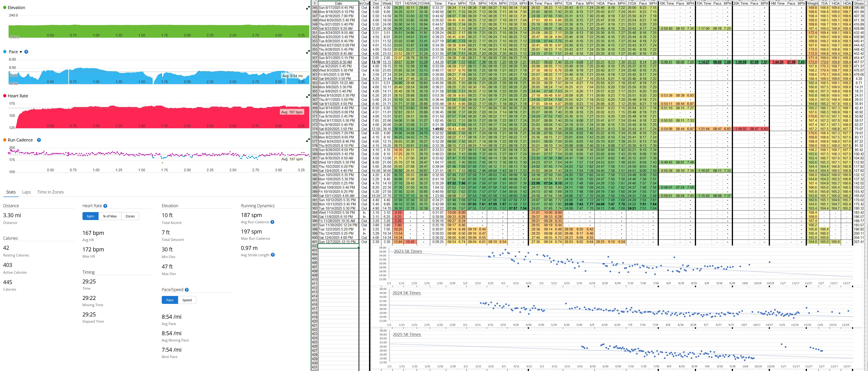
Task: Expand the Elevation chart to fullscreen
Action: (x=308, y=8)
